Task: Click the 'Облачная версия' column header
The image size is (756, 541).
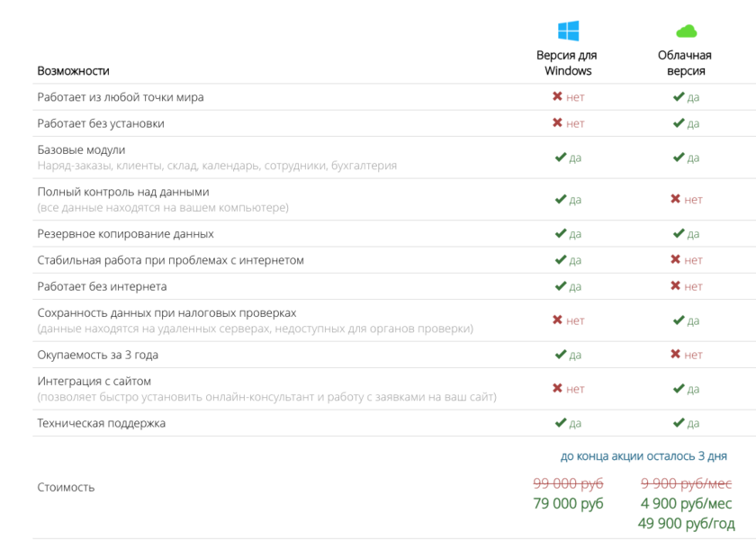Action: click(686, 63)
